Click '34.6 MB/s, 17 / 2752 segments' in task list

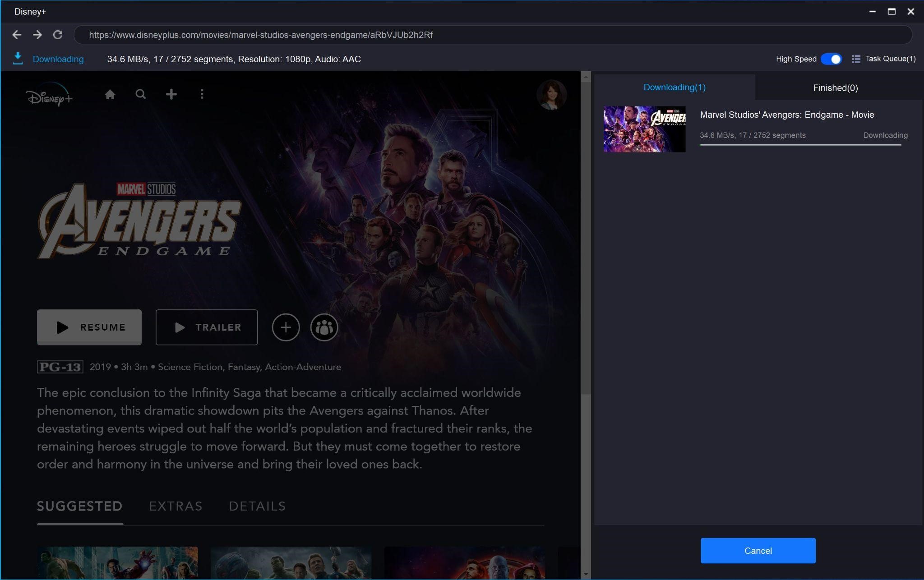753,135
